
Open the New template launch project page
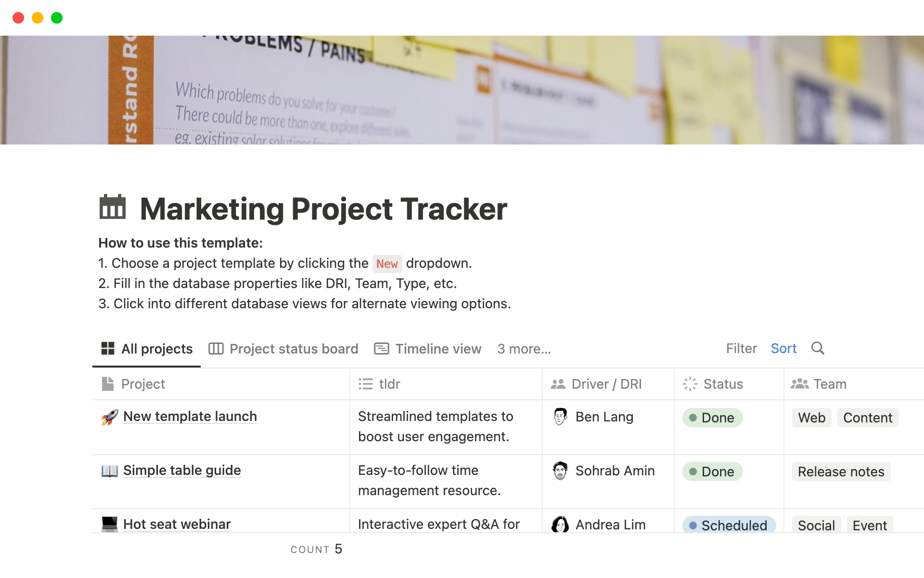coord(190,416)
